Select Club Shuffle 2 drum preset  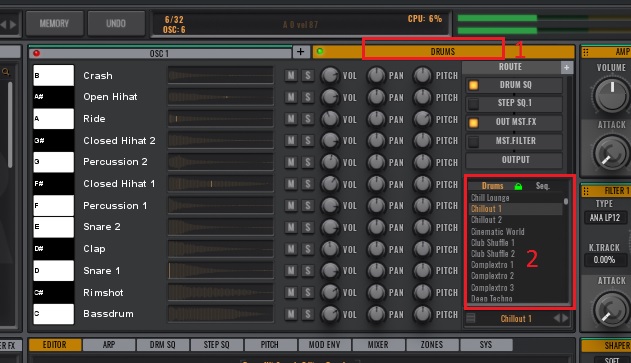pyautogui.click(x=493, y=254)
